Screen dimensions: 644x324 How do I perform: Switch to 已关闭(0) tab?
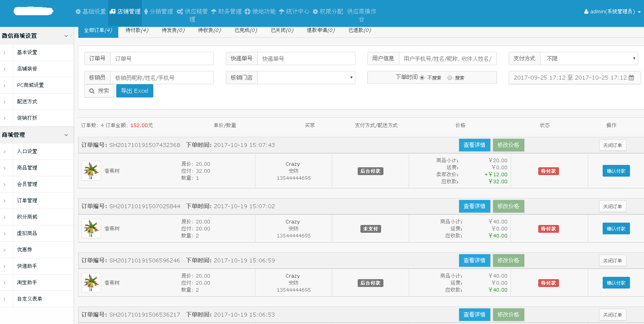(282, 30)
